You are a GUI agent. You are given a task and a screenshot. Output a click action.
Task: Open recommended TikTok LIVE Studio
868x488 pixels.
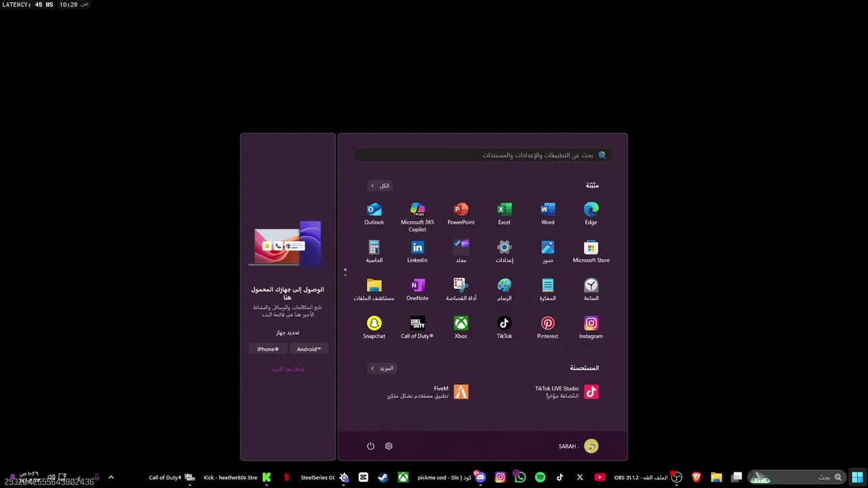click(566, 392)
